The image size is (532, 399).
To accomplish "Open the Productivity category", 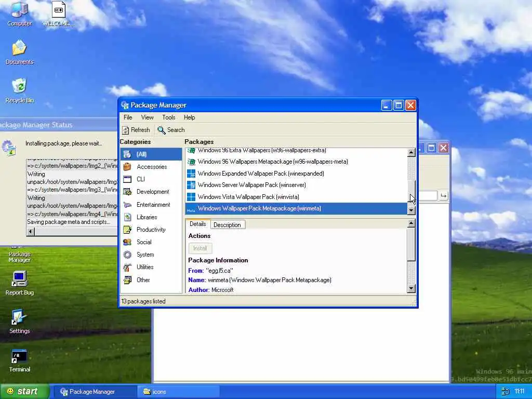I will coord(151,230).
